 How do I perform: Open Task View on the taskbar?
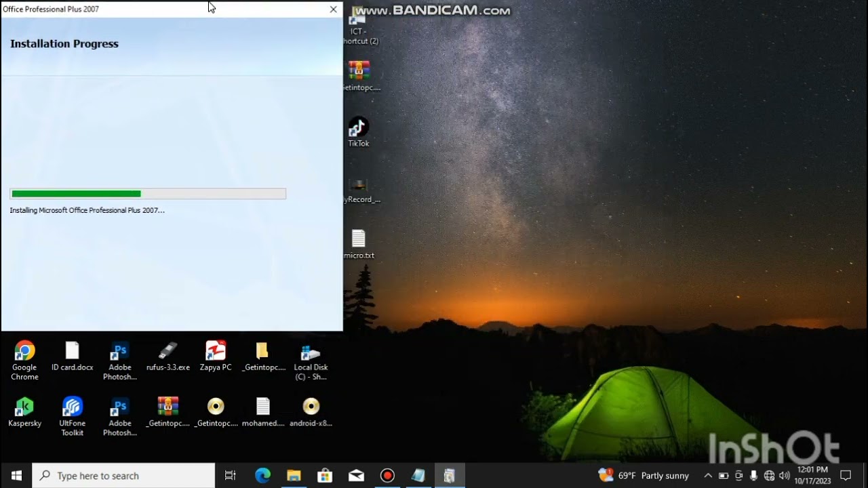tap(230, 476)
